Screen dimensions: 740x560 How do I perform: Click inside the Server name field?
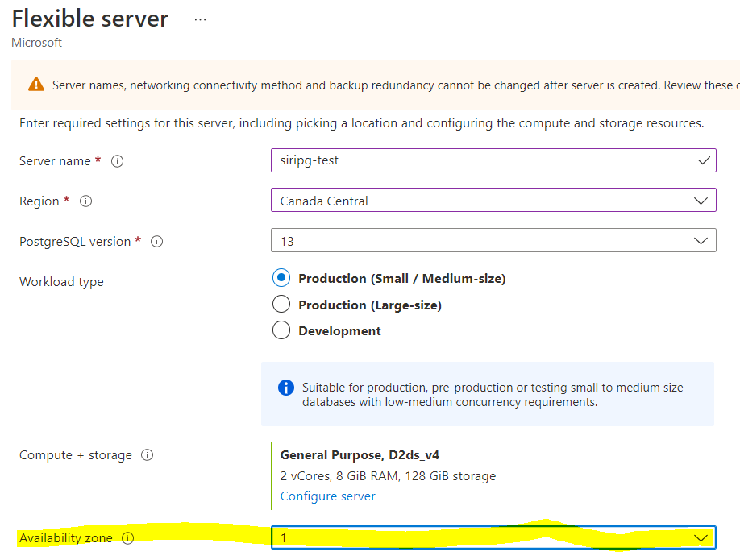point(443,160)
